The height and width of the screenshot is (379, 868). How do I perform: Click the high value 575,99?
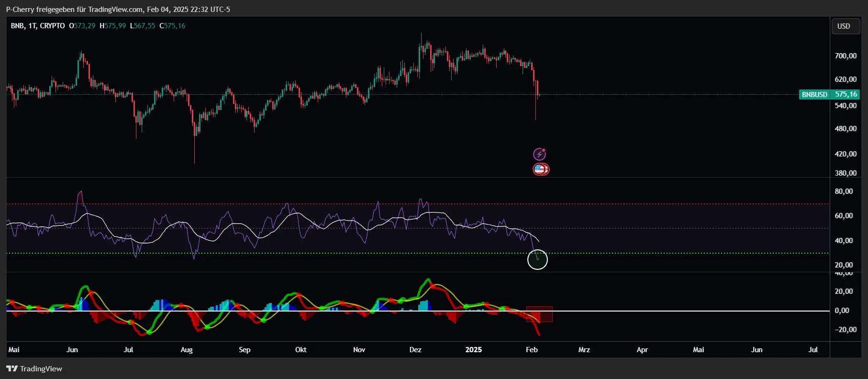[x=115, y=26]
